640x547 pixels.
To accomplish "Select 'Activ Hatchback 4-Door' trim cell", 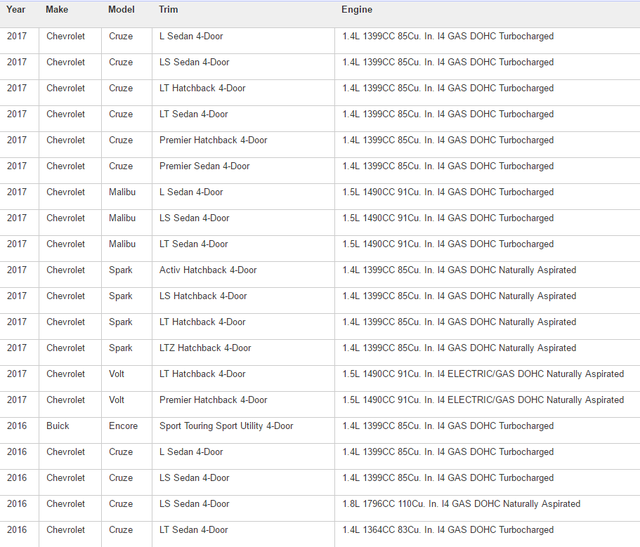I will pos(208,270).
